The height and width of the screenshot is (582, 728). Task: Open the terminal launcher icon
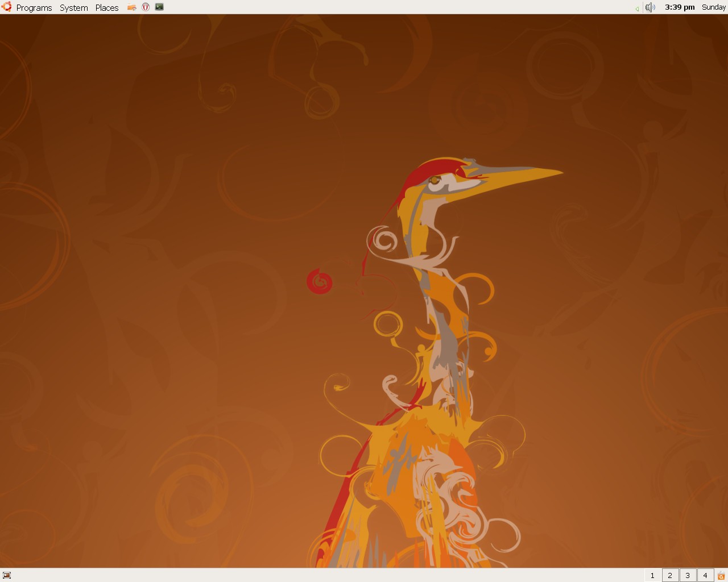click(x=159, y=7)
